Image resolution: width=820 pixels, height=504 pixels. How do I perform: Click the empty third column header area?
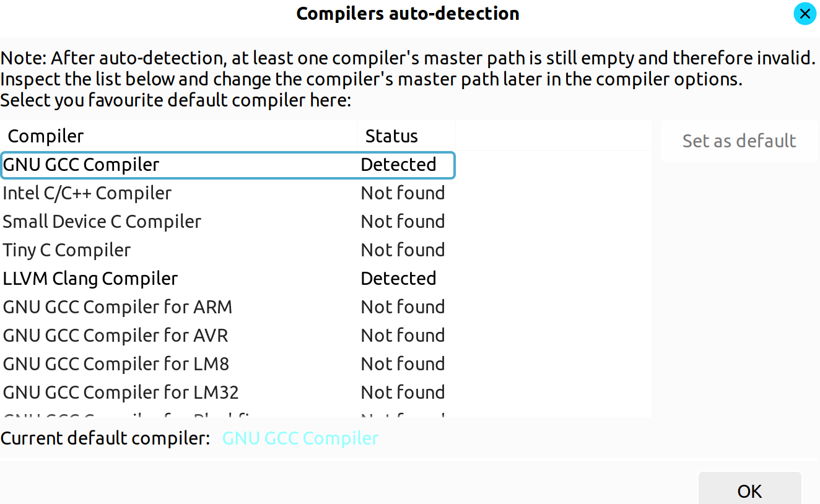[x=553, y=136]
